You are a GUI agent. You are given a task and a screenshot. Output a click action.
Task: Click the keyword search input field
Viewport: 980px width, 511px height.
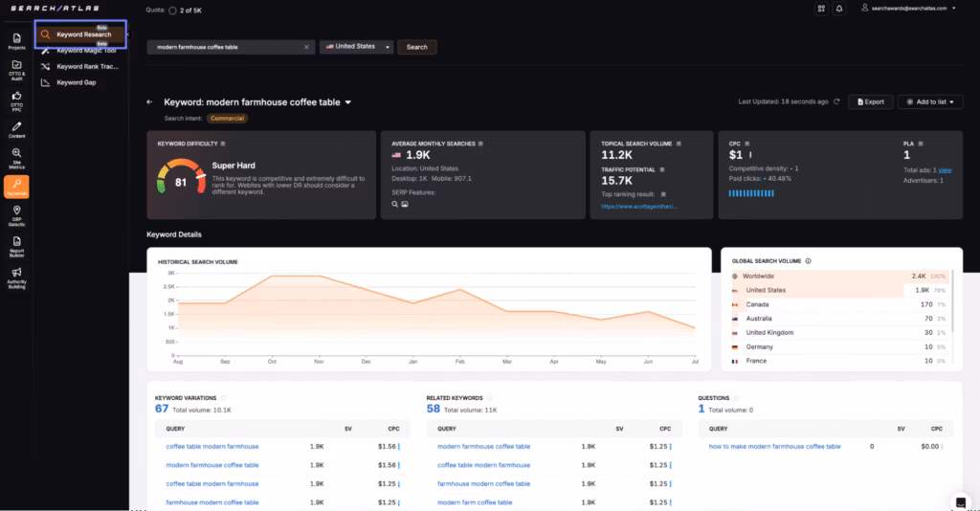tap(226, 46)
